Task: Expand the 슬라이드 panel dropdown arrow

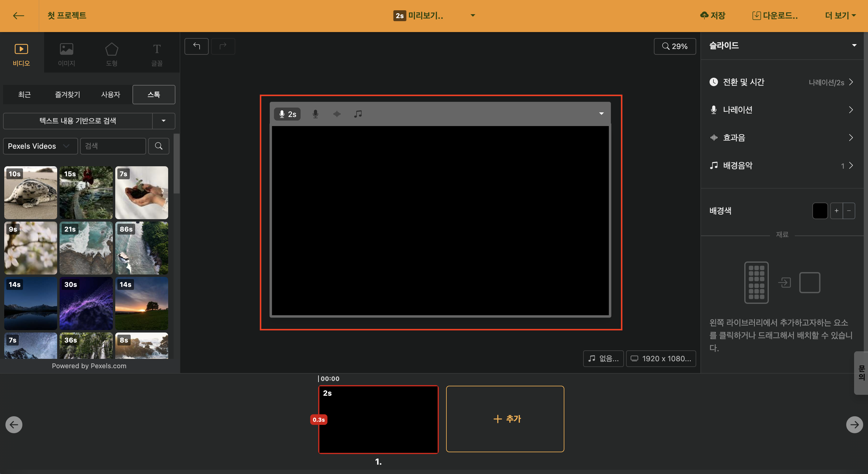Action: point(854,45)
